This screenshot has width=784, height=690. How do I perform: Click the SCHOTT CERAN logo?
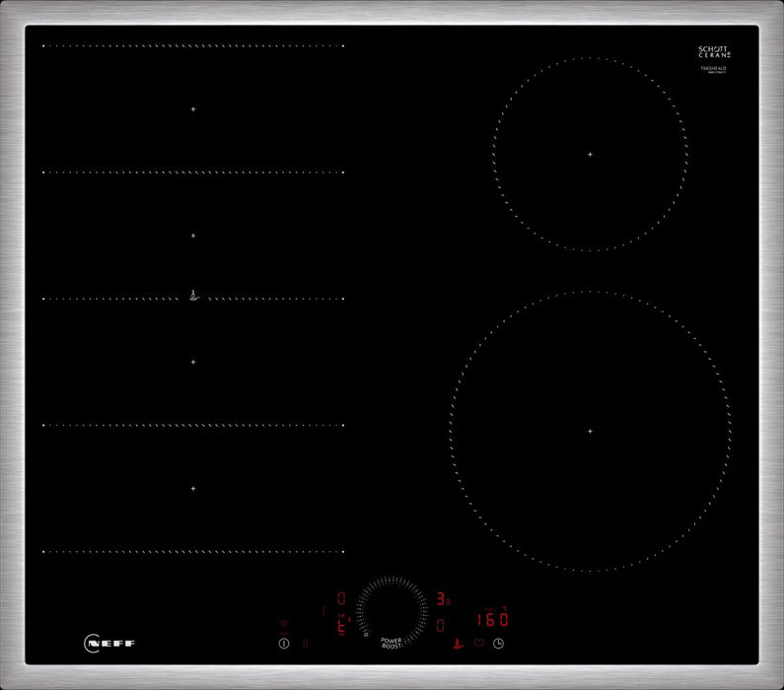click(x=714, y=51)
